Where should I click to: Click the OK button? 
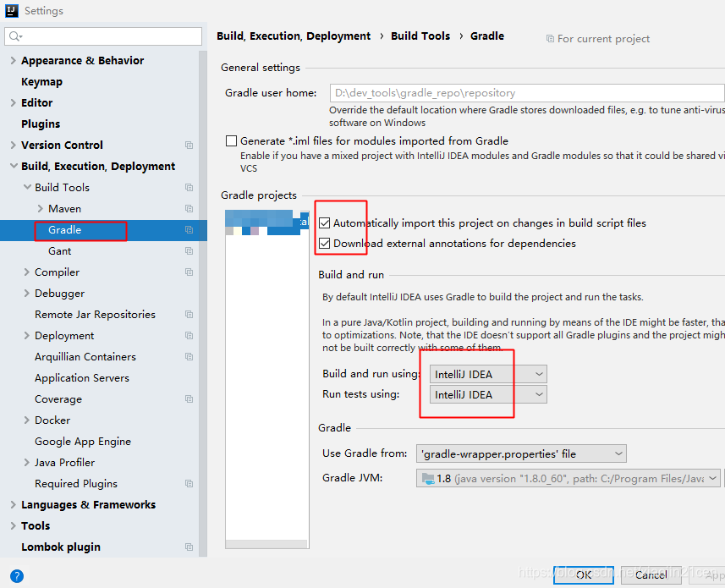[x=584, y=574]
